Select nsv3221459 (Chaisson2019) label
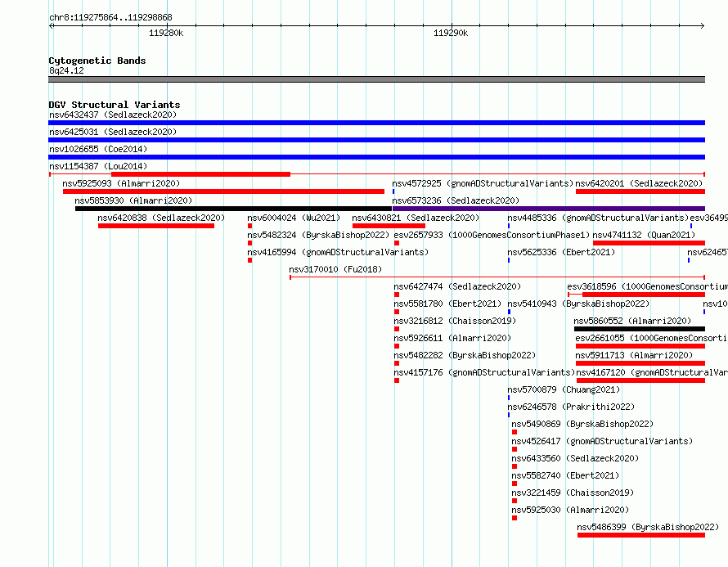The width and height of the screenshot is (728, 567). coord(573,493)
